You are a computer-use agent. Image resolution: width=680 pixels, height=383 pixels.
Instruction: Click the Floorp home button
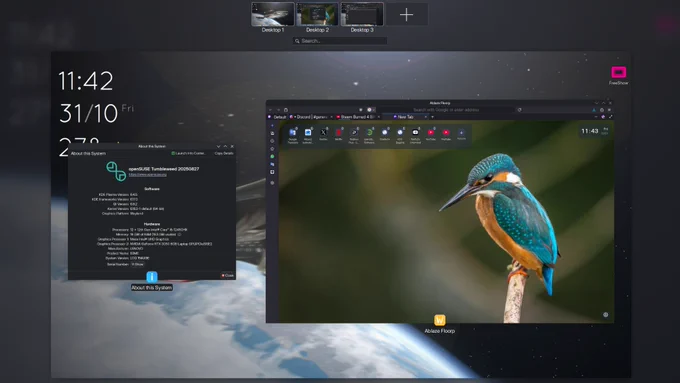(x=286, y=110)
